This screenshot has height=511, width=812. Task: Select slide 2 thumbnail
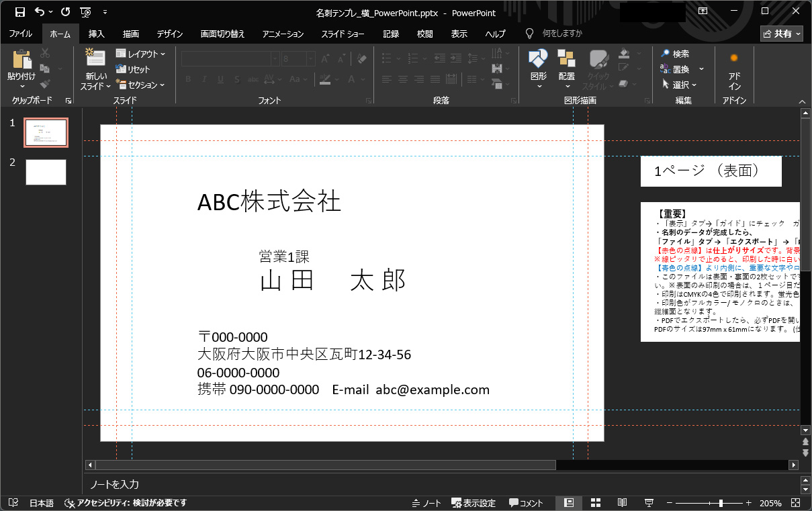pyautogui.click(x=46, y=172)
